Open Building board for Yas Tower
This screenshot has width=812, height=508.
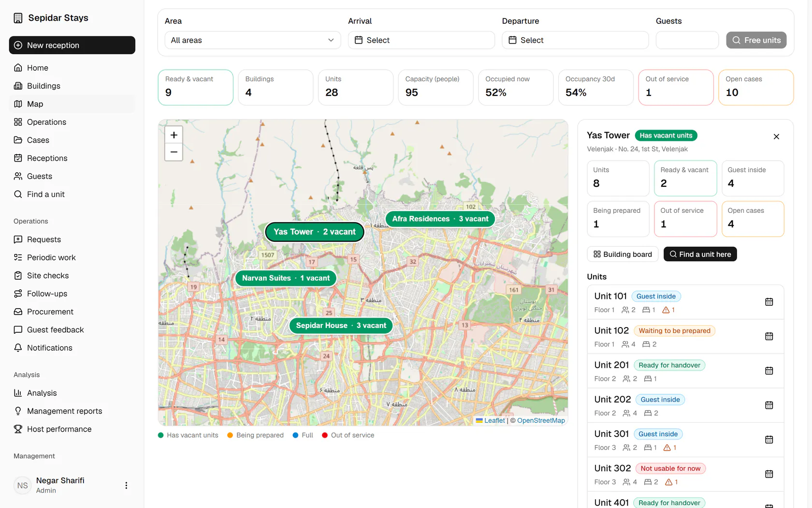pos(623,254)
